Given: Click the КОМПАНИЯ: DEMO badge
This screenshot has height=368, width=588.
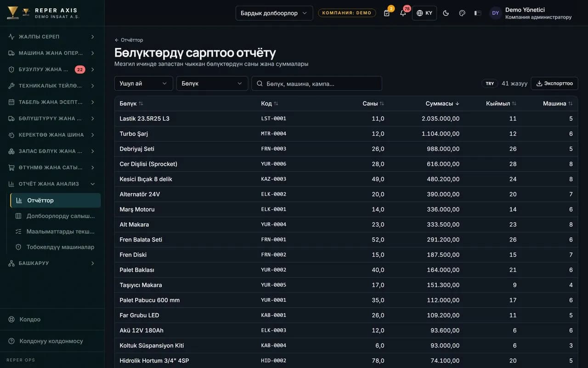Looking at the screenshot, I should point(347,13).
